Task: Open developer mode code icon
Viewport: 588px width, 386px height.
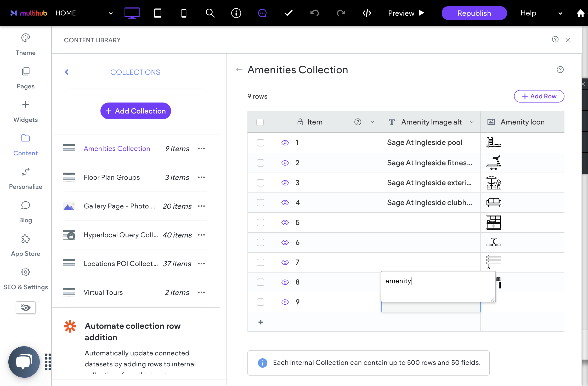Action: click(367, 13)
